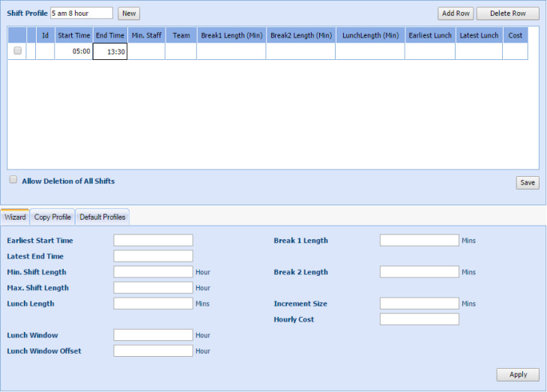Image resolution: width=547 pixels, height=392 pixels.
Task: Click the Lunch Window Offset input
Action: tap(153, 351)
